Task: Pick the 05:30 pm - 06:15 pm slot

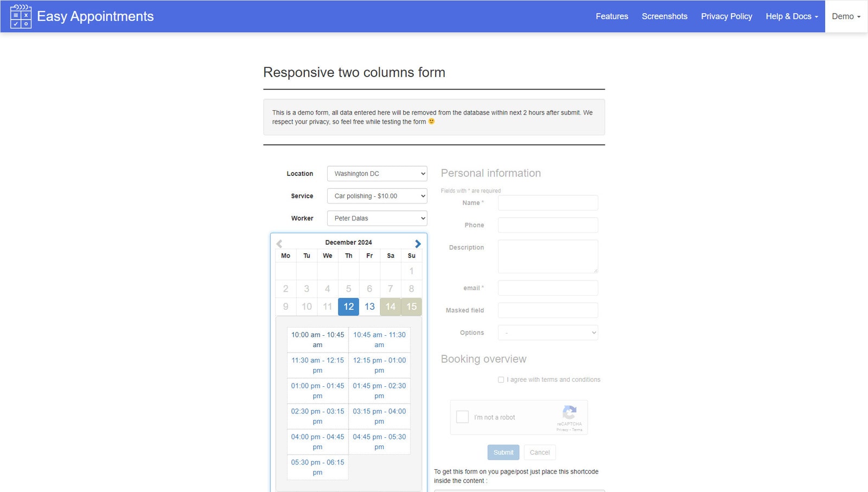Action: click(317, 467)
